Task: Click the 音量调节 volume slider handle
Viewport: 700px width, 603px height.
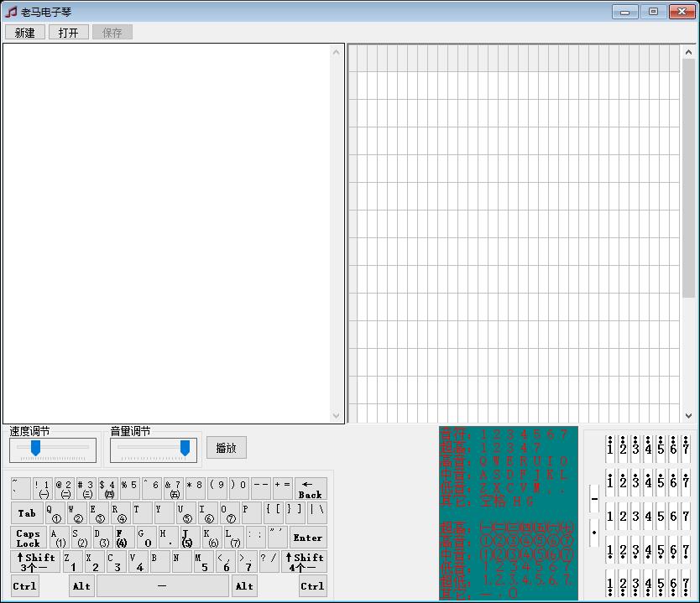Action: click(x=185, y=449)
